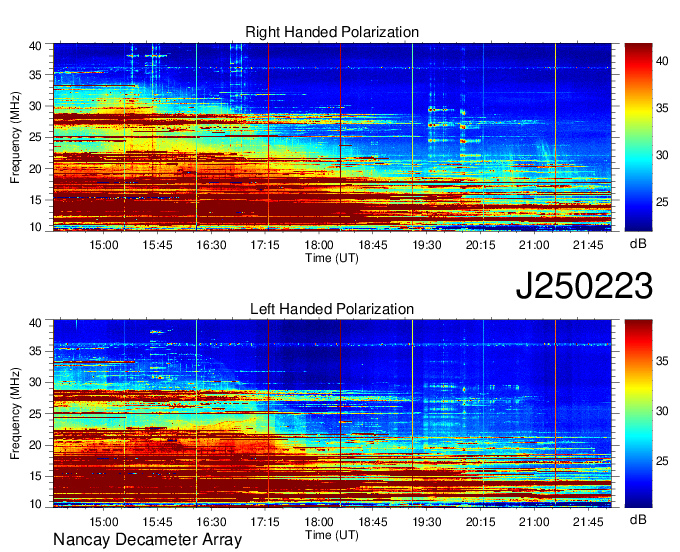Click the 25 MHz tick on Left Handed plot
The width and height of the screenshot is (680, 552).
point(35,414)
